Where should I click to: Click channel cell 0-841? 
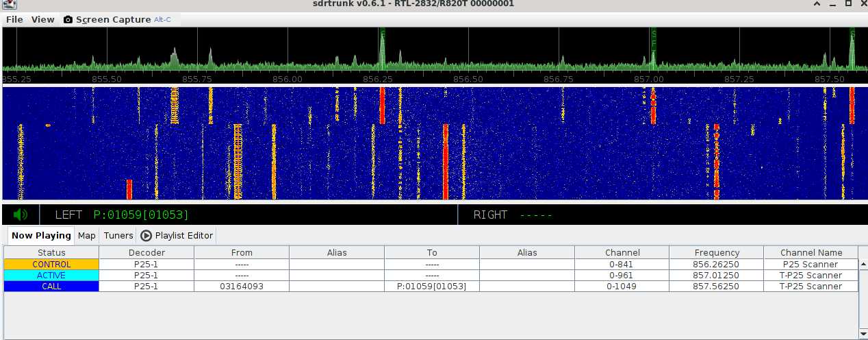tap(622, 265)
